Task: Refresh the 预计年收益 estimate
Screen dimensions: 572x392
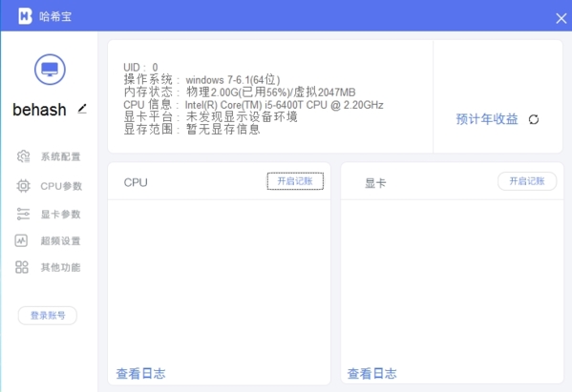Action: pos(534,119)
